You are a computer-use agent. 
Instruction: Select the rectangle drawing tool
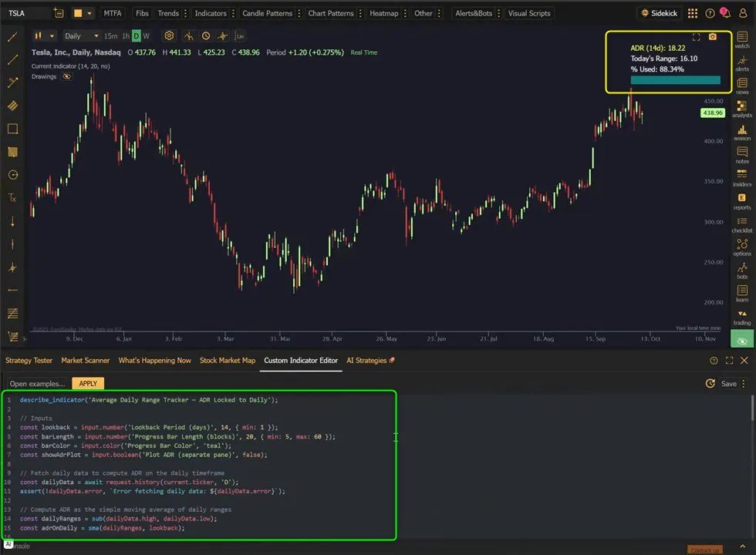pyautogui.click(x=12, y=129)
